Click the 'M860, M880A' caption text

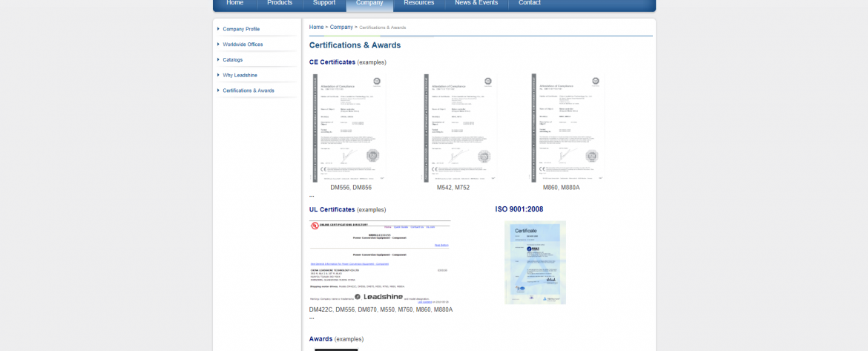[562, 188]
